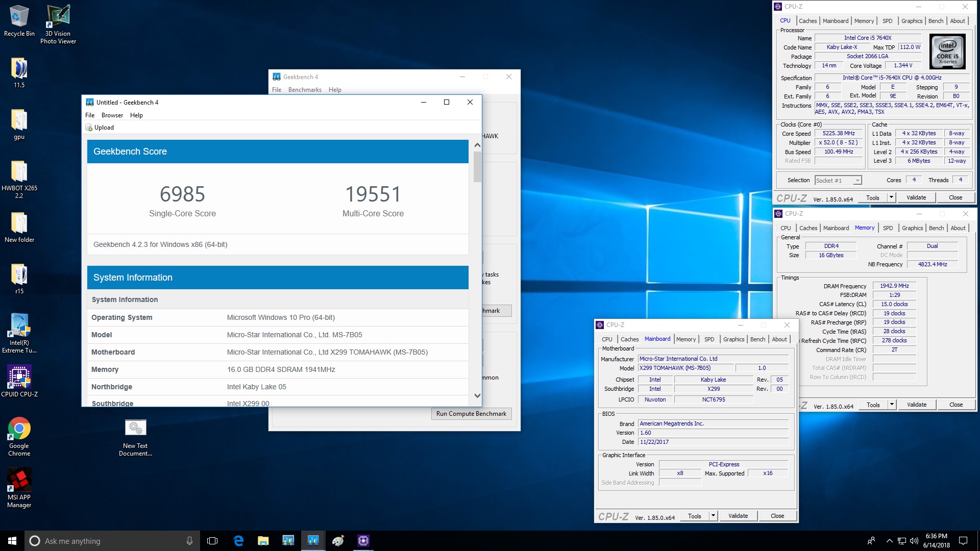This screenshot has width=980, height=551.
Task: Click the Intel Core i5 X-series logo
Action: click(x=947, y=52)
